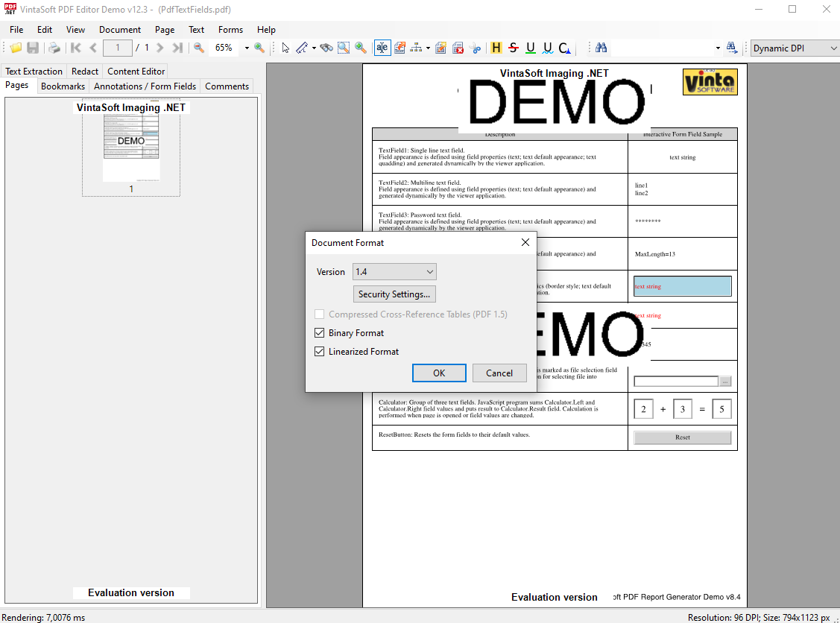
Task: Click the print document icon
Action: click(x=54, y=48)
